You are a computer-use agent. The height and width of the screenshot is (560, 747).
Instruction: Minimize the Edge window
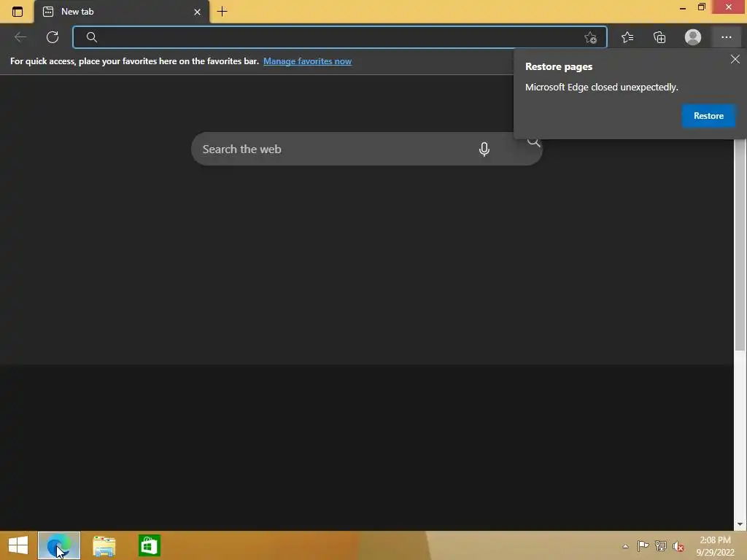click(x=683, y=7)
